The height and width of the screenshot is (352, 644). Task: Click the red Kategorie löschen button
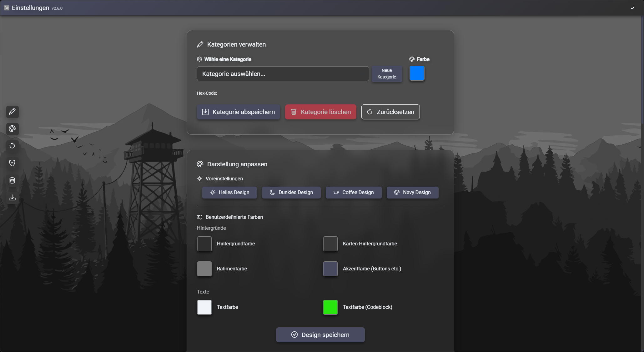pyautogui.click(x=320, y=112)
